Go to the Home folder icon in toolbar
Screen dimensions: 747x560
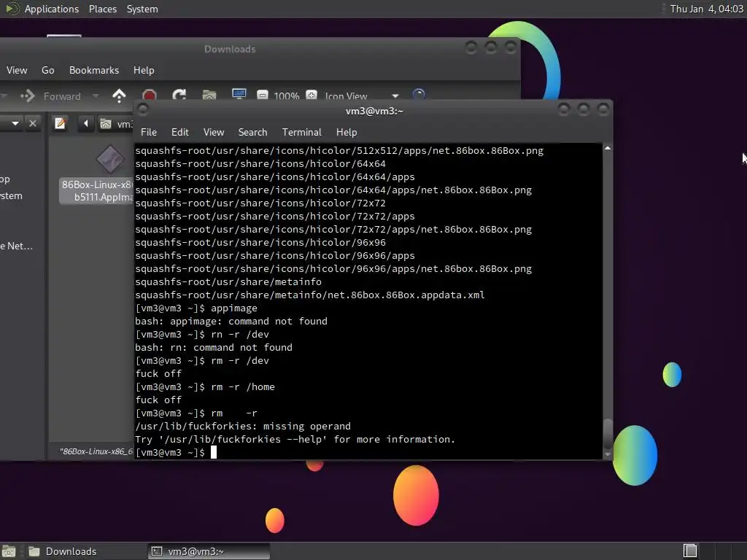209,96
